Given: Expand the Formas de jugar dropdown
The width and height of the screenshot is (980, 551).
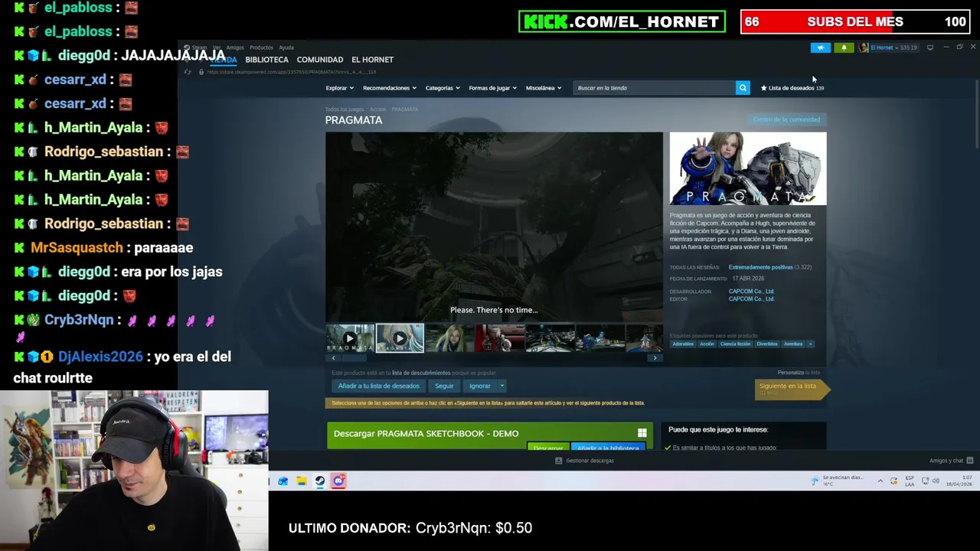Looking at the screenshot, I should 493,88.
